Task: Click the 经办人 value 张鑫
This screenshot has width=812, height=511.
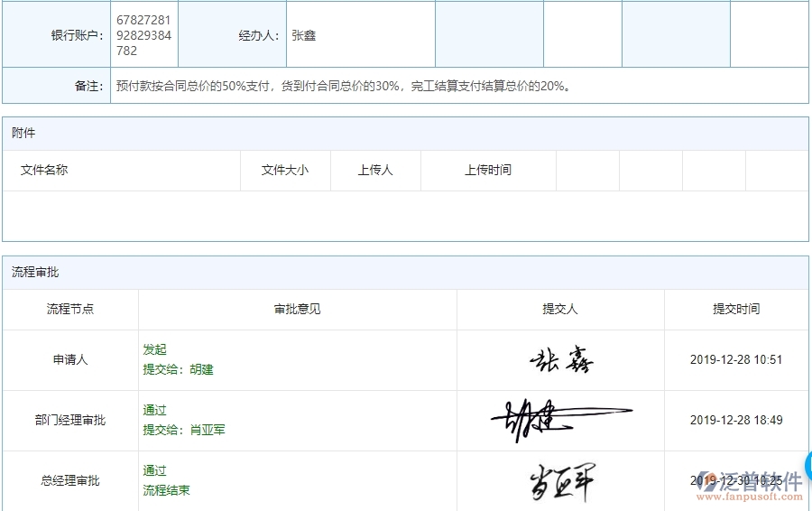Action: pyautogui.click(x=304, y=36)
